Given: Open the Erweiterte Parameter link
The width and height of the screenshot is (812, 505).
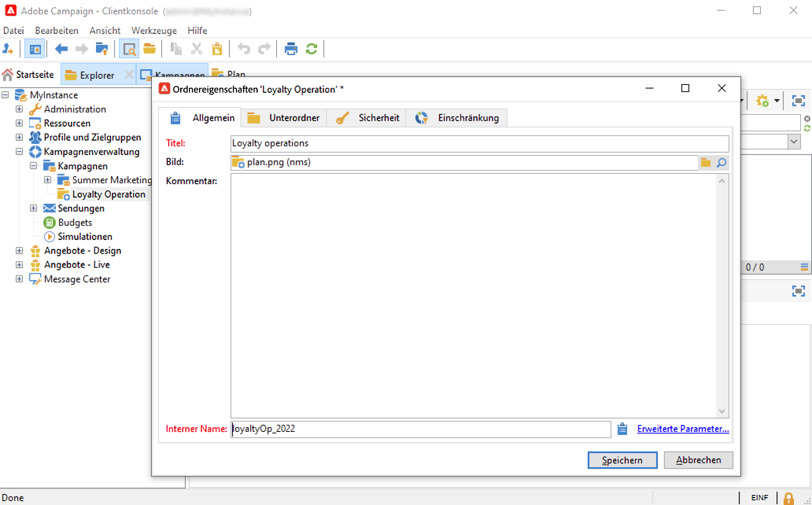Looking at the screenshot, I should click(683, 429).
